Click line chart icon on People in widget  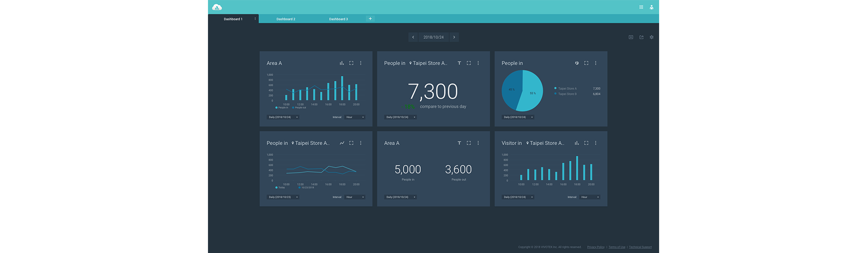342,143
